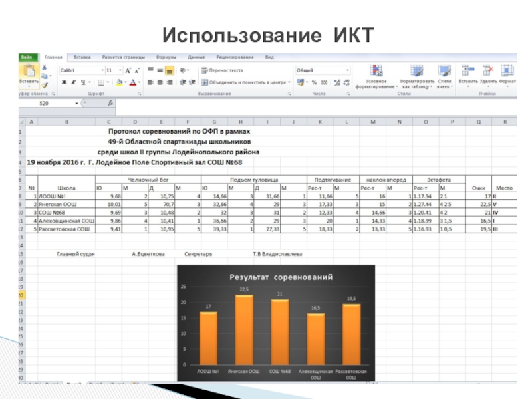This screenshot has width=532, height=399.
Task: Increase font size with the large A
Action: tap(128, 71)
